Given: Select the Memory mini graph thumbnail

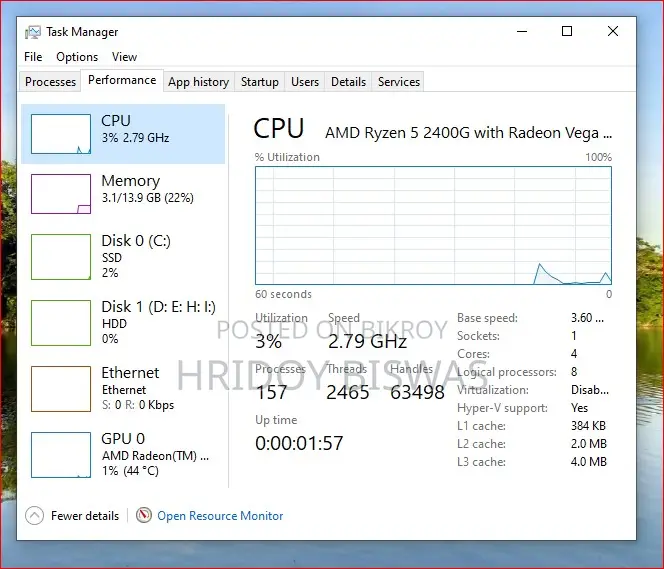Looking at the screenshot, I should [x=61, y=194].
